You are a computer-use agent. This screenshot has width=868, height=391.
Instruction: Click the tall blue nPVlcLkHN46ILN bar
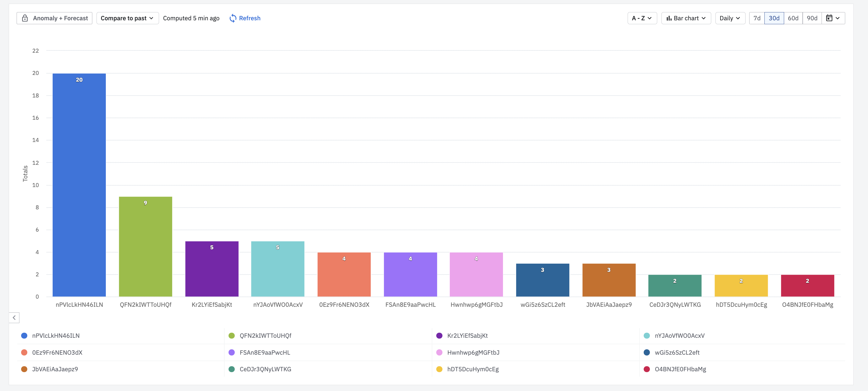pyautogui.click(x=79, y=186)
